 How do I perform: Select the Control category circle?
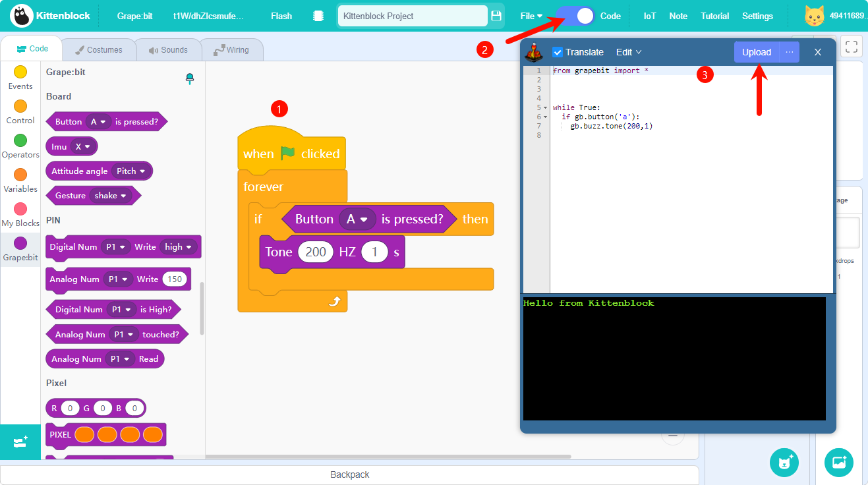(20, 106)
